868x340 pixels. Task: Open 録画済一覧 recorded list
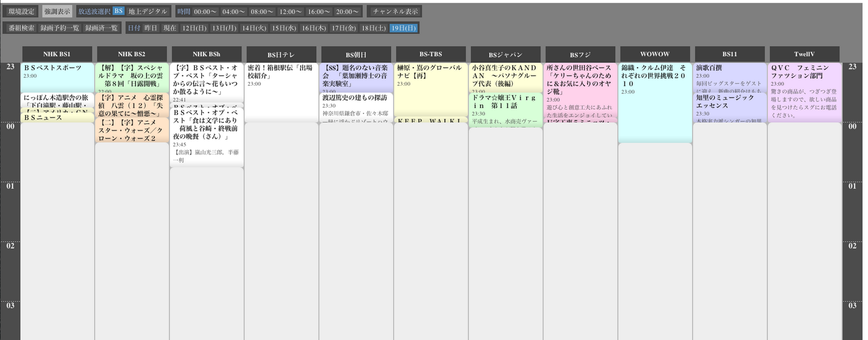[101, 28]
